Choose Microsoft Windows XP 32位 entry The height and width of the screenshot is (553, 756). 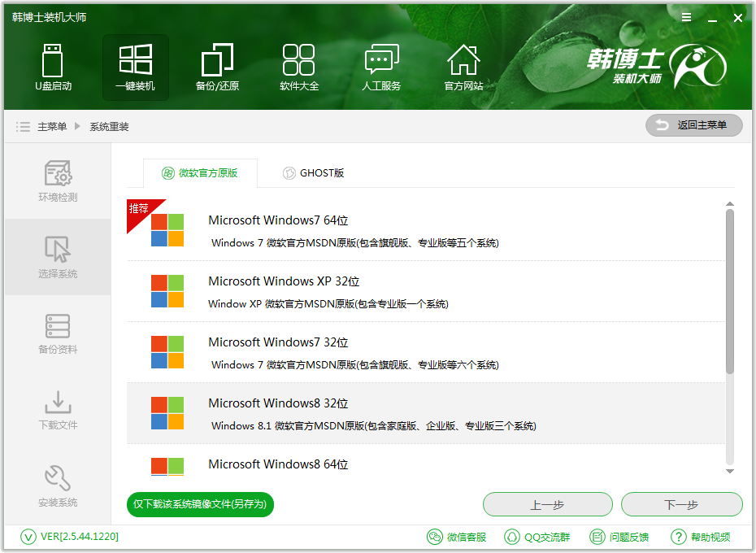pyautogui.click(x=426, y=291)
